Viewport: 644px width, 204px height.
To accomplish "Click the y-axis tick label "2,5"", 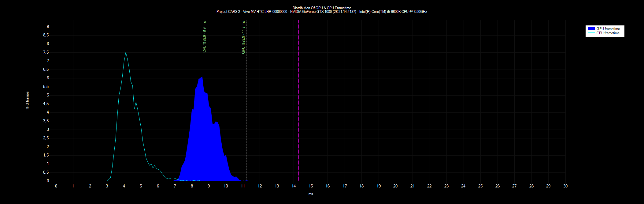I will [46, 138].
